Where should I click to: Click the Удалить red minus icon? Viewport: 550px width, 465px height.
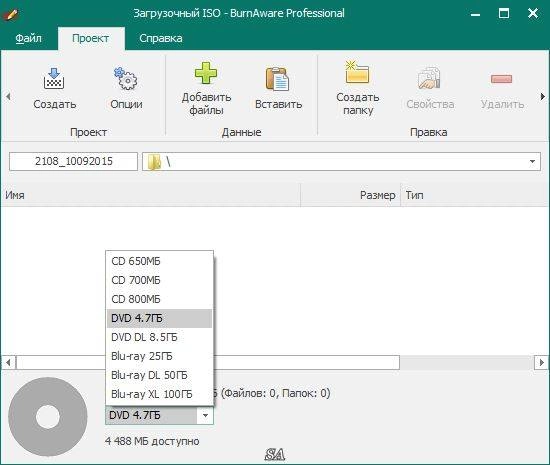click(x=502, y=79)
